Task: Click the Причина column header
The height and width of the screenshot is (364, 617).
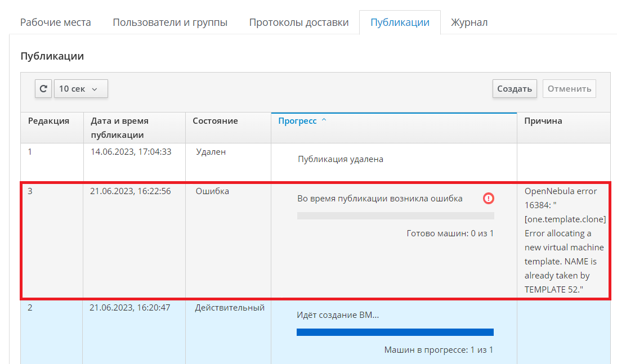Action: click(543, 121)
